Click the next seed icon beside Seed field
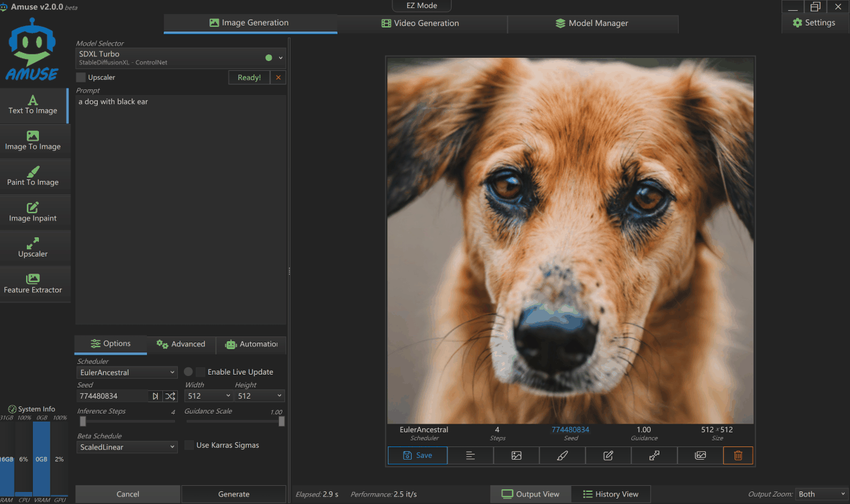This screenshot has width=850, height=504. point(155,396)
